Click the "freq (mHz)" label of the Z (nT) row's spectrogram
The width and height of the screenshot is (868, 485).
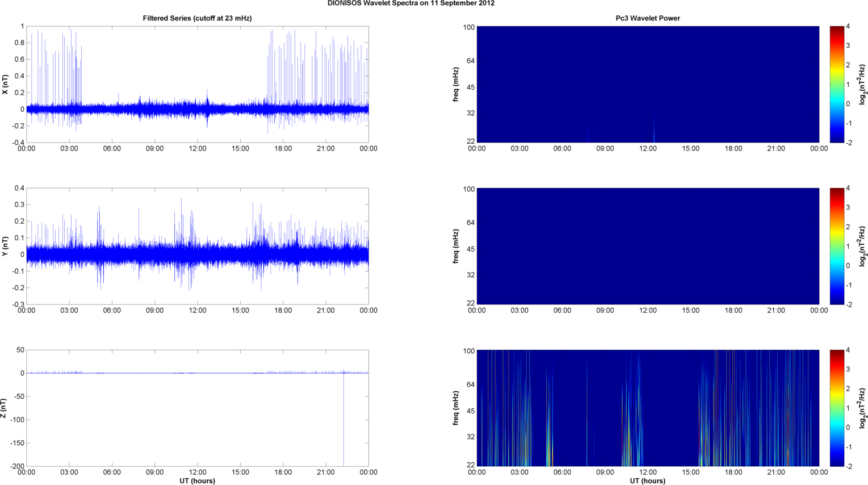click(x=456, y=408)
